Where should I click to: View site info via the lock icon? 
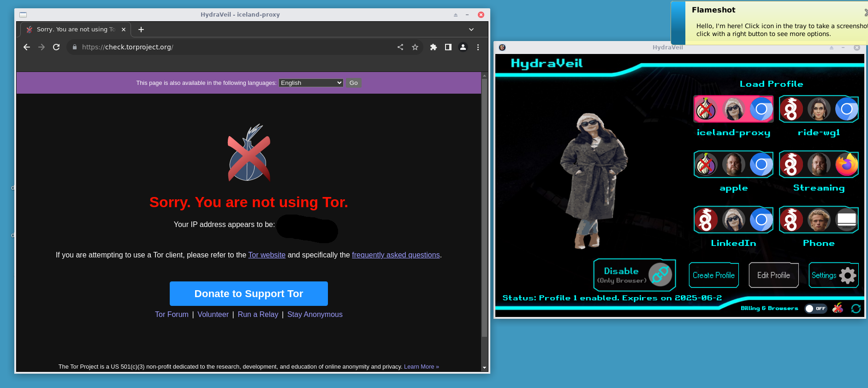click(75, 47)
